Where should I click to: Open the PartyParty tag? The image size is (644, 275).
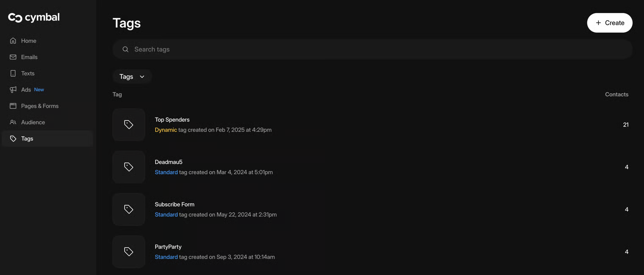click(168, 247)
